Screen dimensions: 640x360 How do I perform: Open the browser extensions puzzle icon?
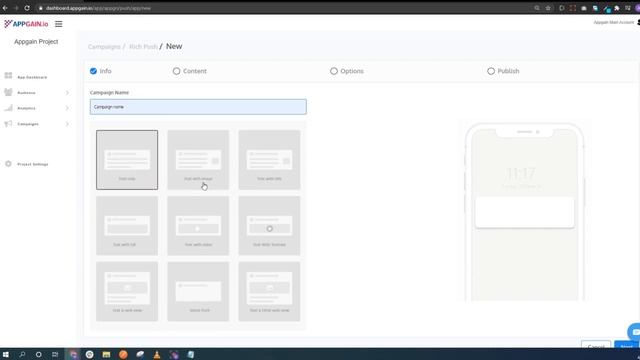click(617, 8)
